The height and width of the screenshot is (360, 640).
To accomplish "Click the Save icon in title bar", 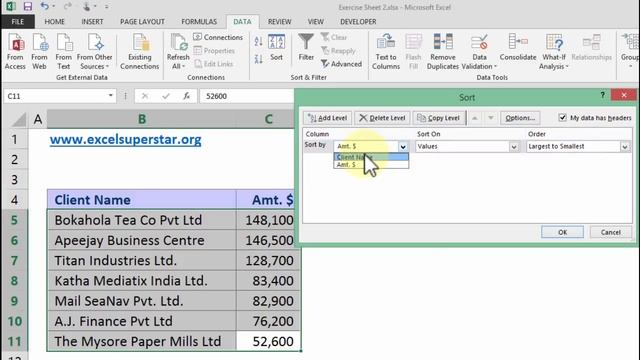I will (x=27, y=7).
